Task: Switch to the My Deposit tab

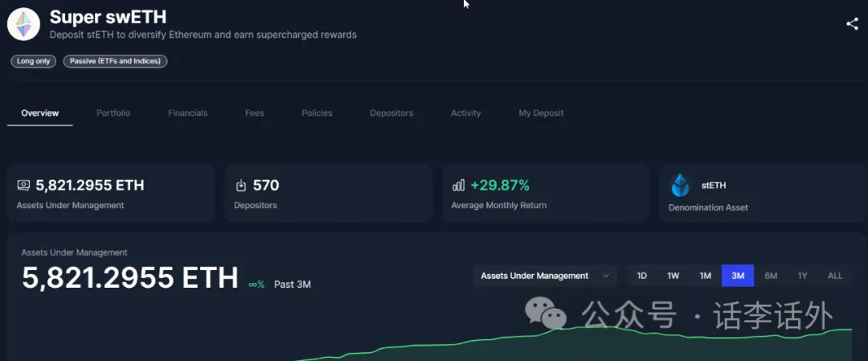Action: click(541, 113)
